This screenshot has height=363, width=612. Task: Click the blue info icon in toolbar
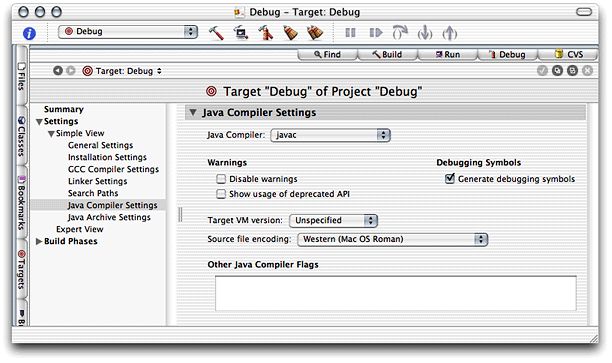(x=29, y=34)
